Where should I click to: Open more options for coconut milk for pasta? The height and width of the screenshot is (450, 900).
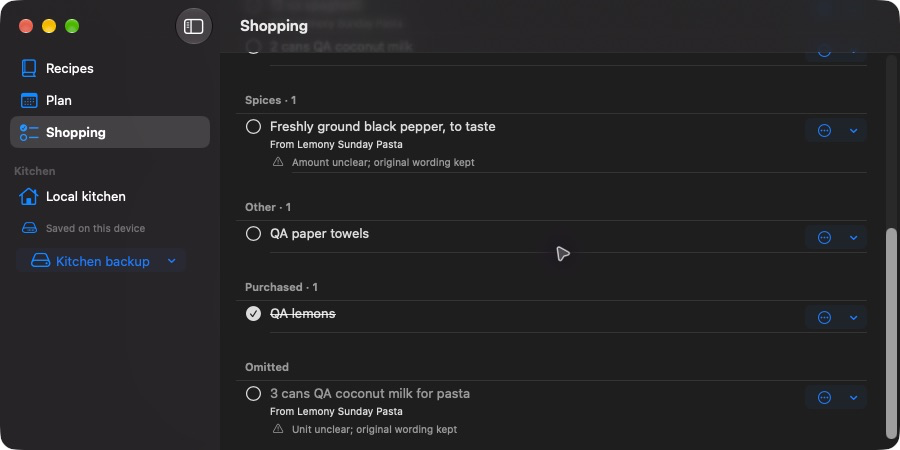(824, 397)
